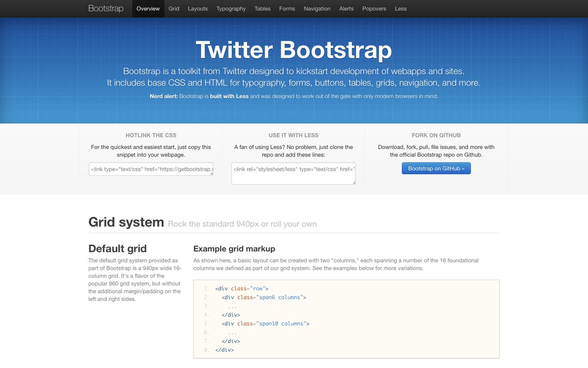
Task: Click the closing </div> on code line 8
Action: pos(224,350)
